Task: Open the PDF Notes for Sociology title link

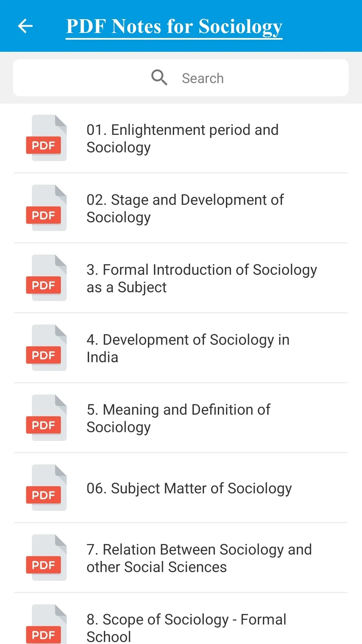Action: pos(174,27)
